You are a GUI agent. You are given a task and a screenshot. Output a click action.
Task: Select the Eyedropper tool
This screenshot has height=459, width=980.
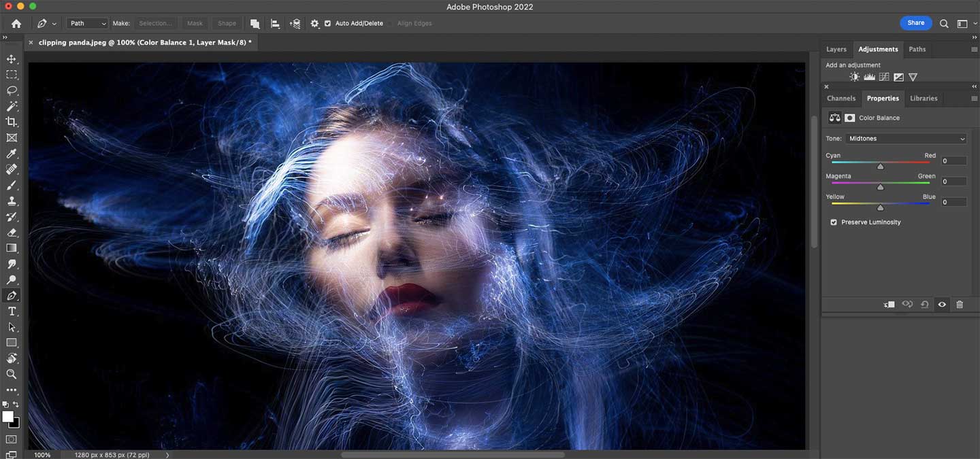[12, 154]
